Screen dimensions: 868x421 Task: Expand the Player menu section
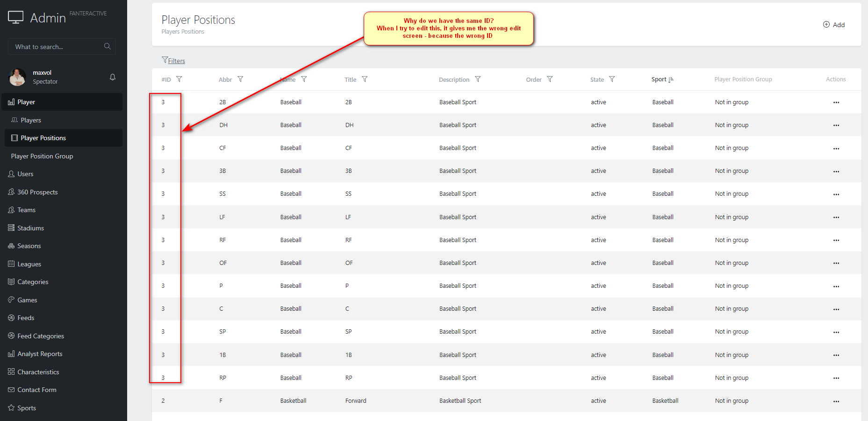point(62,102)
